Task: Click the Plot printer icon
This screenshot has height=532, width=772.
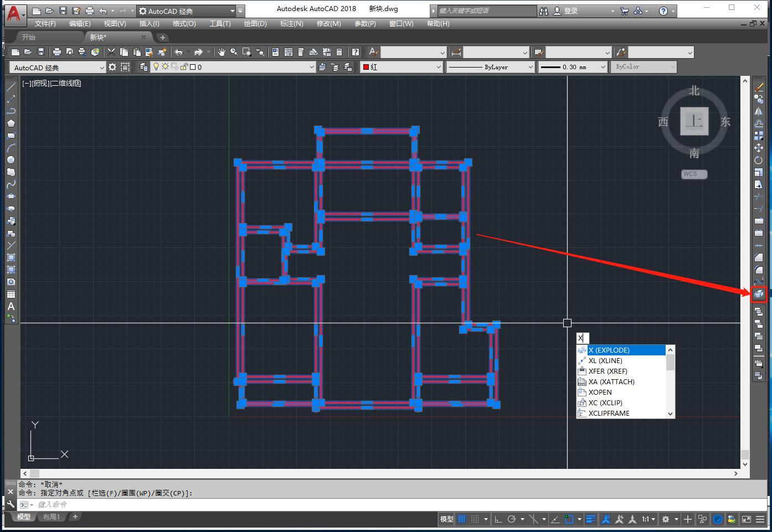Action: pyautogui.click(x=56, y=52)
